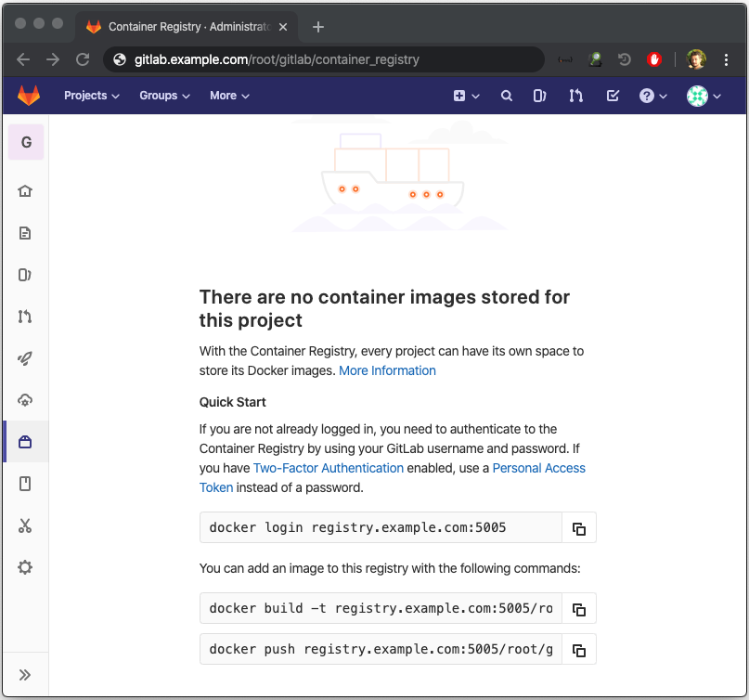The image size is (749, 700).
Task: Open the Repository section
Action: coord(25,232)
